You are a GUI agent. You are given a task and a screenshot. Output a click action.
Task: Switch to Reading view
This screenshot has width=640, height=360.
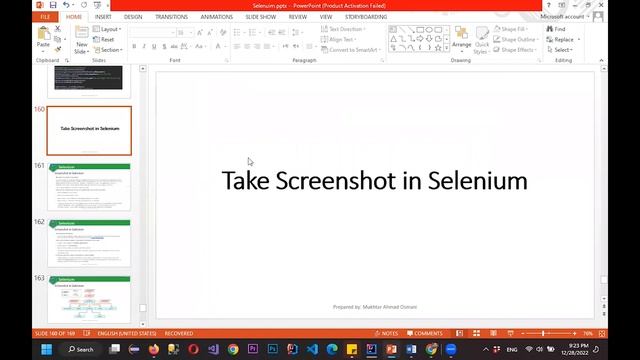pyautogui.click(x=493, y=333)
